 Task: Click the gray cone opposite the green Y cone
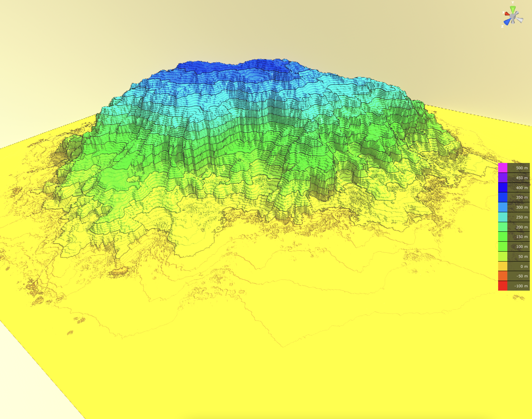[x=513, y=22]
